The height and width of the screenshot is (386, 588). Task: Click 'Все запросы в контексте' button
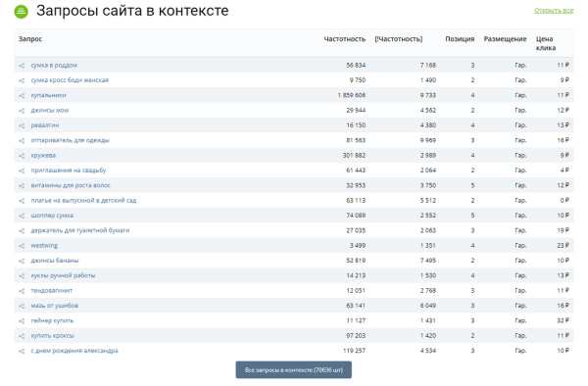pyautogui.click(x=294, y=370)
